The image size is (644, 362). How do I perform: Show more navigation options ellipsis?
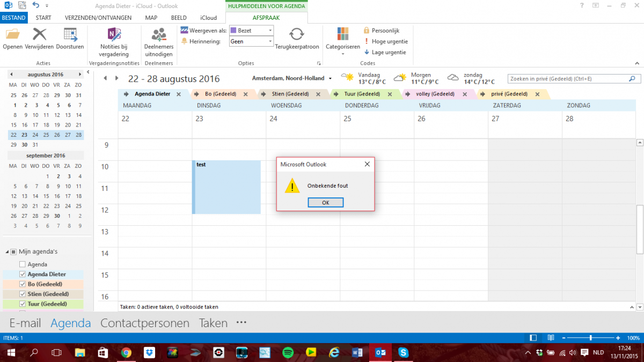pyautogui.click(x=241, y=323)
